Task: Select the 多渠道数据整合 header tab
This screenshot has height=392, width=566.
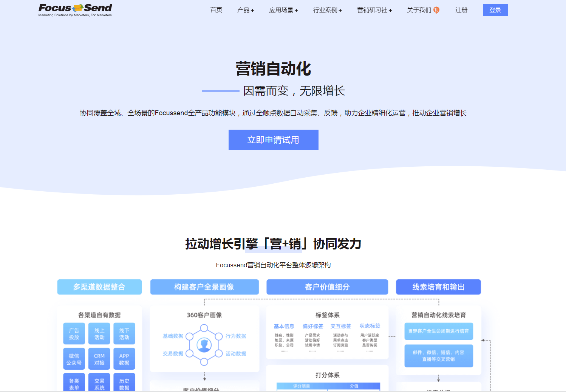Action: (99, 287)
